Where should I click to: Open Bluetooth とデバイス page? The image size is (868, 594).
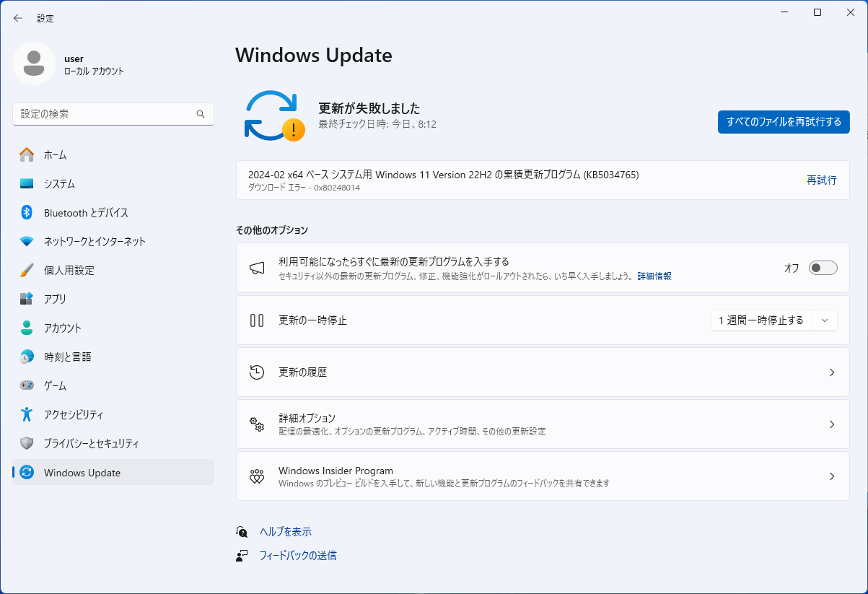coord(113,212)
